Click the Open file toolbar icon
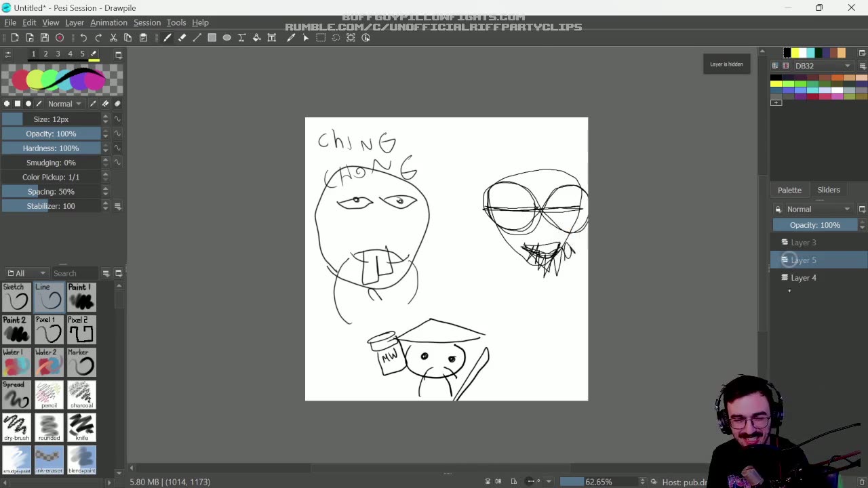Image resolution: width=868 pixels, height=488 pixels. [30, 38]
